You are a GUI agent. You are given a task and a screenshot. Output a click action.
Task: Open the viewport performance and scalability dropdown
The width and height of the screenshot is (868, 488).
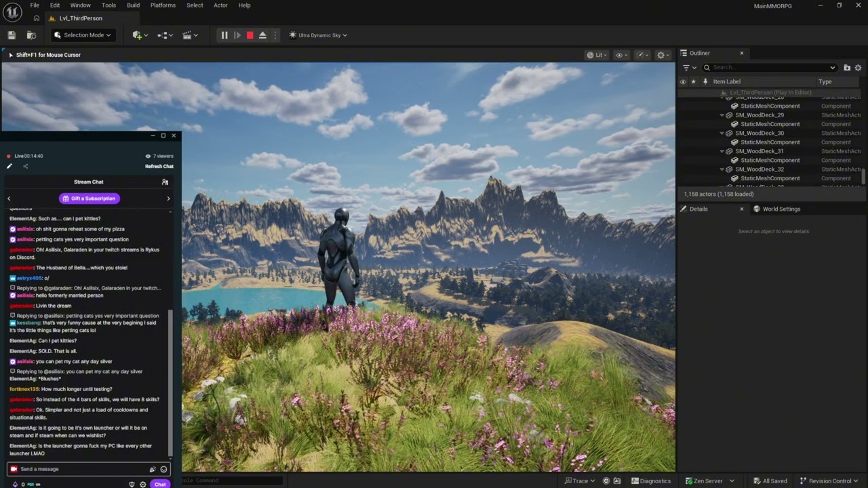[x=642, y=55]
